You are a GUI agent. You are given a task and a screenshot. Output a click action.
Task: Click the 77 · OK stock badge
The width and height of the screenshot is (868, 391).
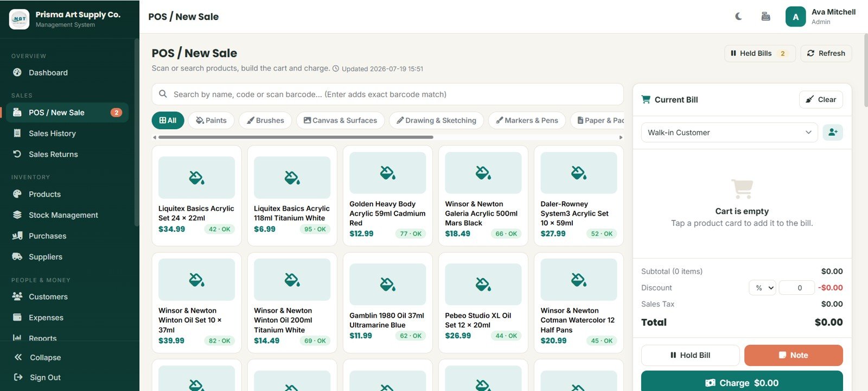[x=411, y=234]
